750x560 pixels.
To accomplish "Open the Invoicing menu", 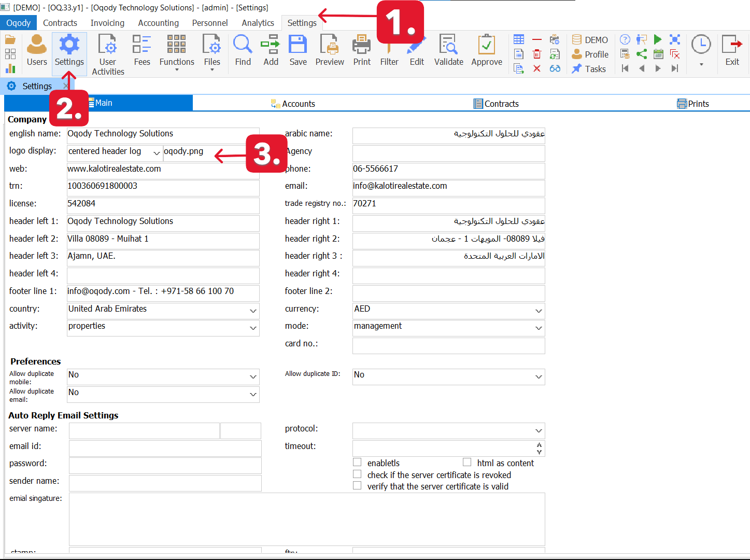I will point(107,23).
